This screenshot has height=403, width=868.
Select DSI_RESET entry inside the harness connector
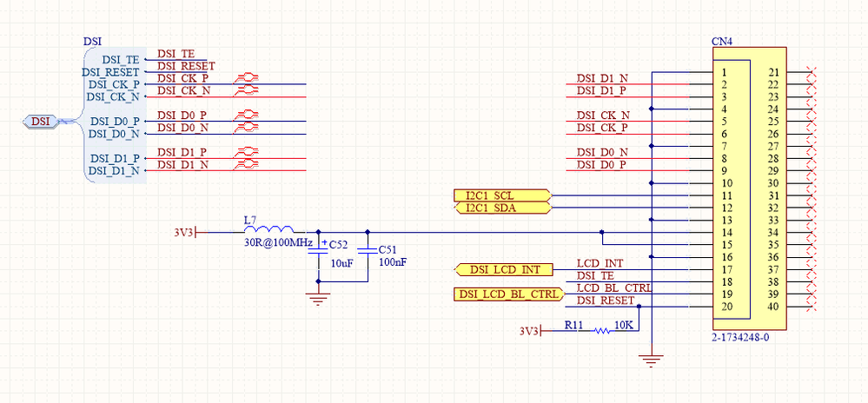pyautogui.click(x=110, y=72)
